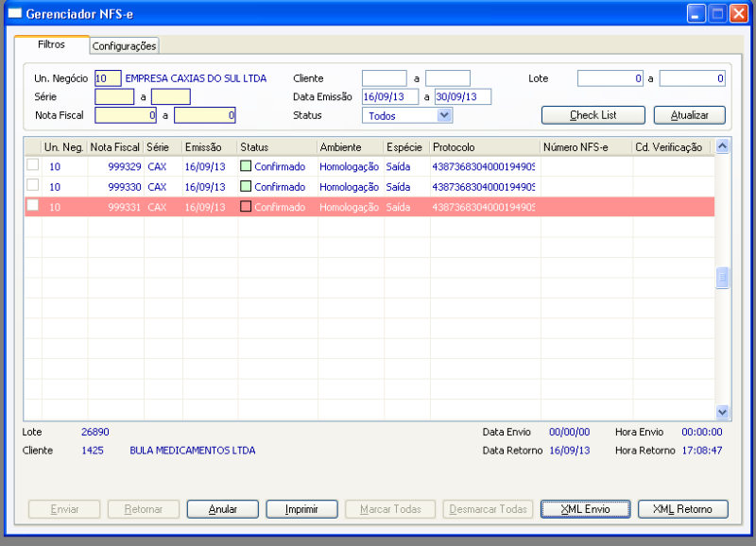Click the Status column header

(277, 147)
